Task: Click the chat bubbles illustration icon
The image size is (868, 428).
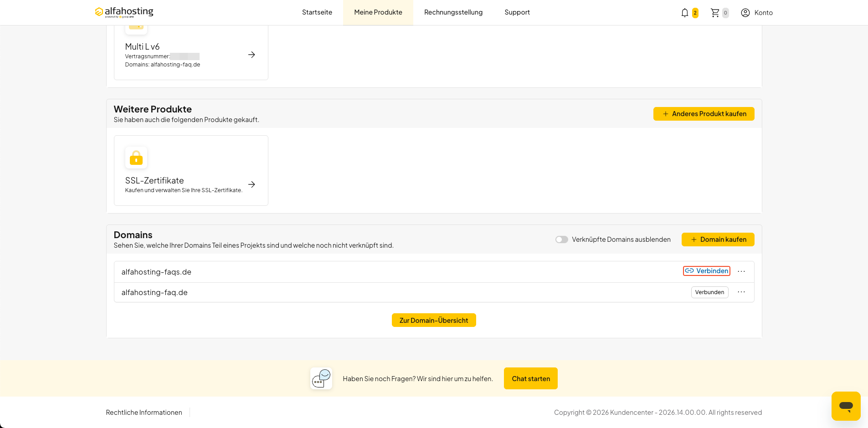Action: (x=321, y=378)
